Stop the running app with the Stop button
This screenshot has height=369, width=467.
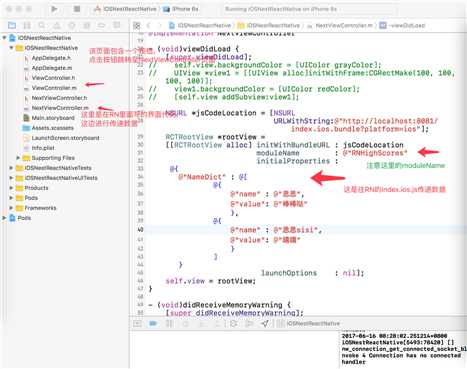click(x=77, y=9)
